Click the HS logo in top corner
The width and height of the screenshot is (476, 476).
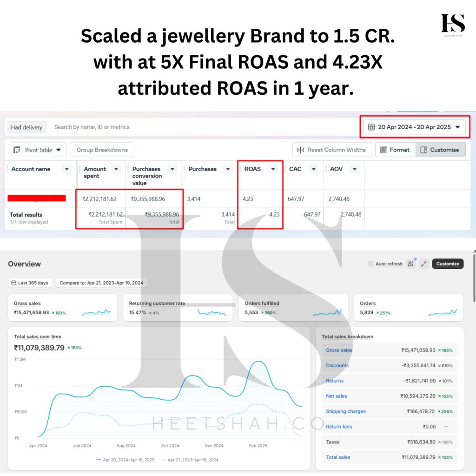tap(453, 24)
